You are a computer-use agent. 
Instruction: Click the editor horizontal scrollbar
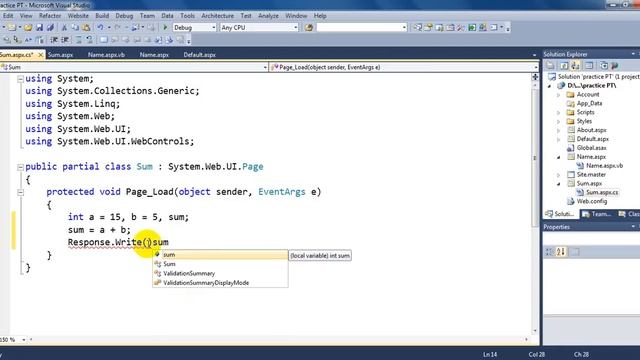coord(278,340)
